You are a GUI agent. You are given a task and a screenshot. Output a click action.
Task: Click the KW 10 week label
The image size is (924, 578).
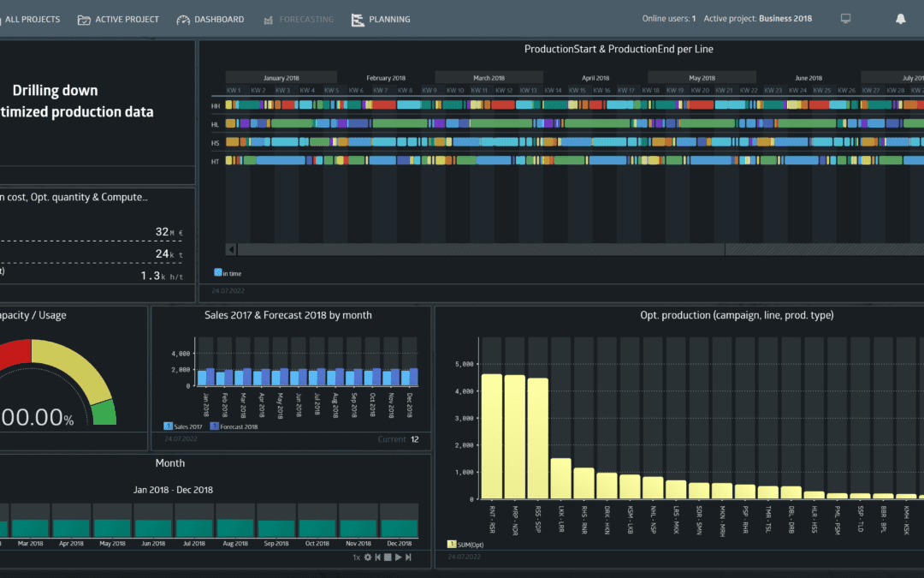click(455, 90)
